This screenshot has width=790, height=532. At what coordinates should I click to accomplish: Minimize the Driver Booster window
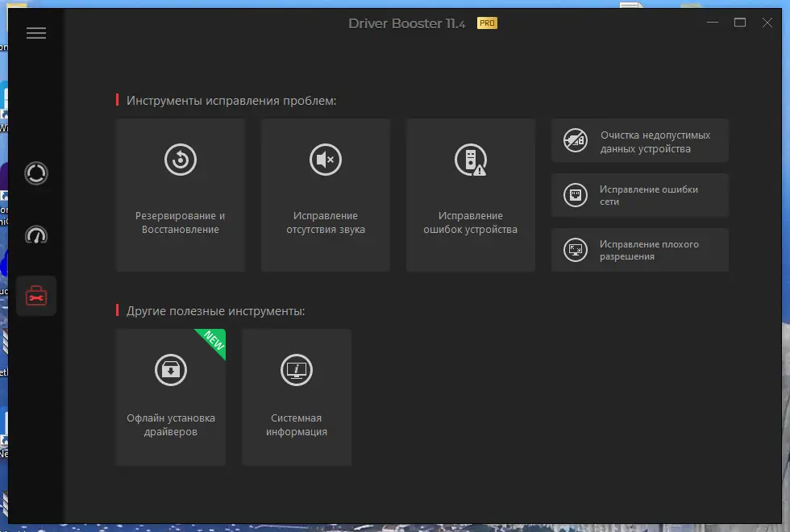[x=713, y=23]
